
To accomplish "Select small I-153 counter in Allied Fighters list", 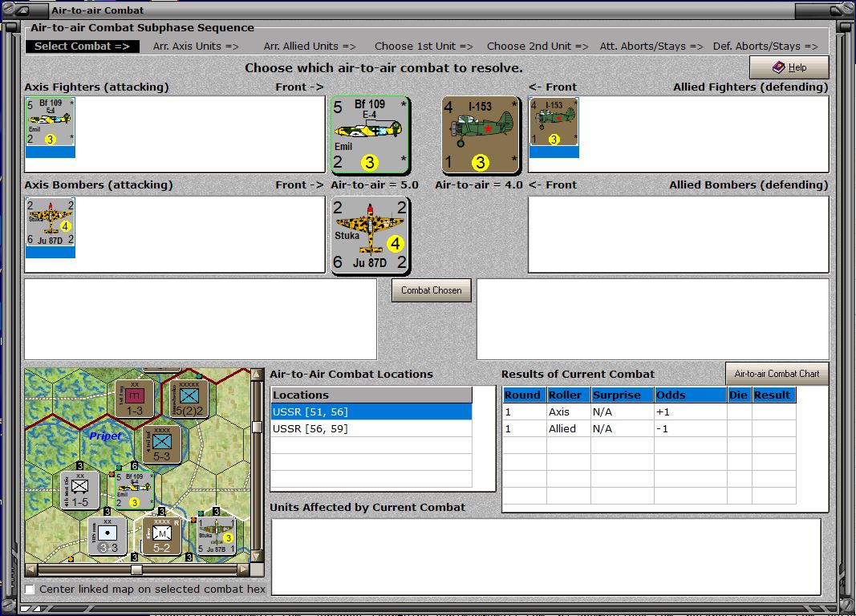I will click(554, 122).
